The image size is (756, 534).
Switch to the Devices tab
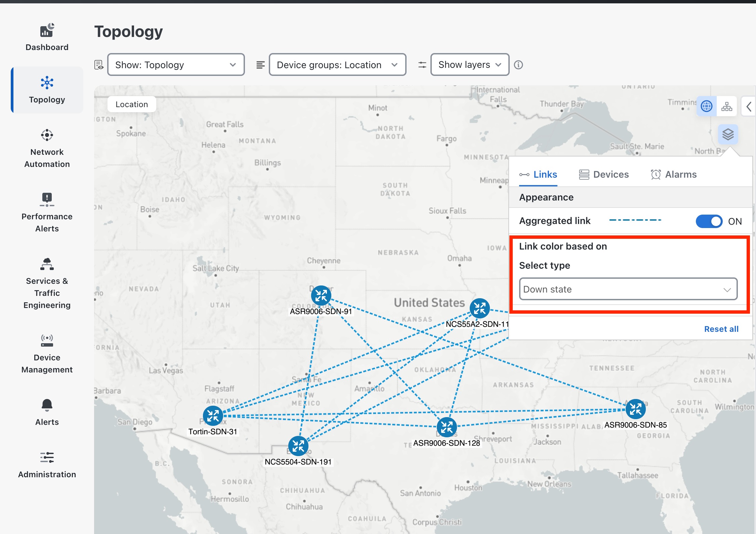click(x=604, y=175)
